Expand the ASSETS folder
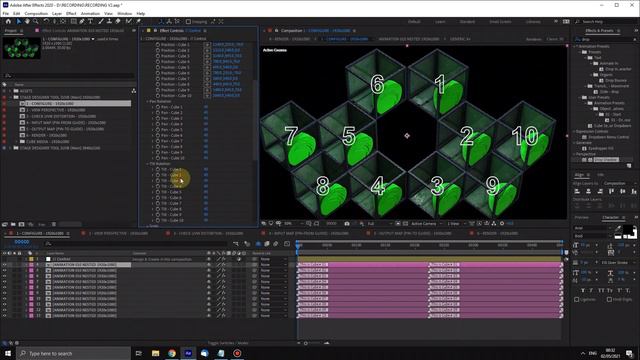Image resolution: width=640 pixels, height=360 pixels. 10,91
